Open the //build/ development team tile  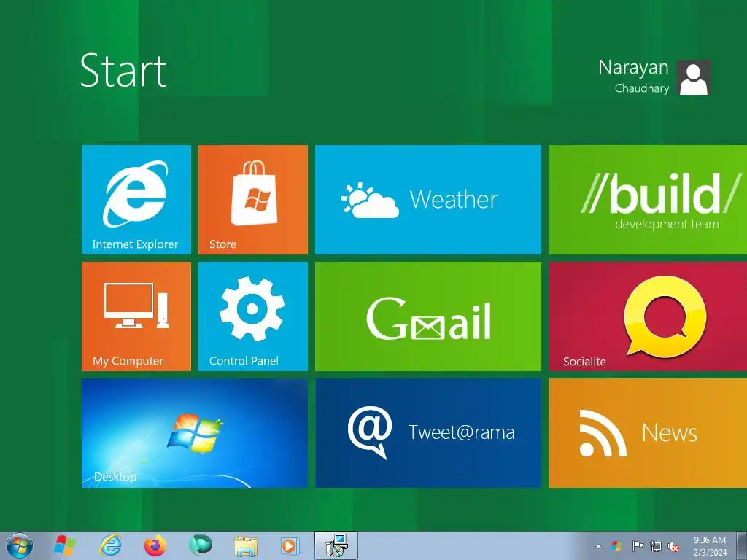[648, 200]
